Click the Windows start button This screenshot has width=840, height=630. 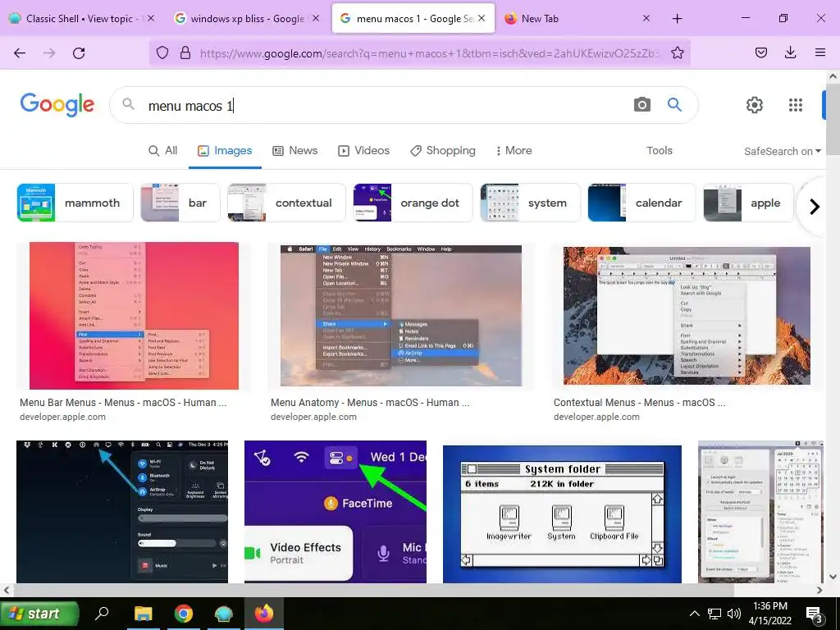[39, 614]
